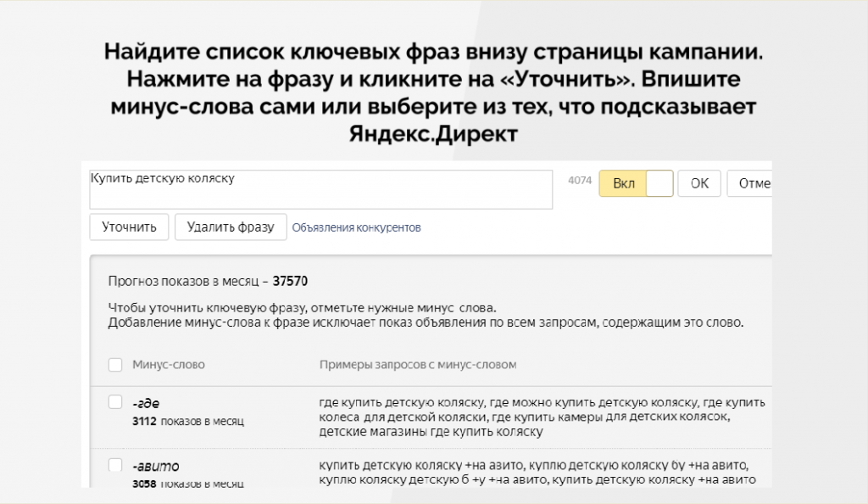This screenshot has width=868, height=504.
Task: Open the «Объявления конкурентов» link
Action: pos(356,227)
